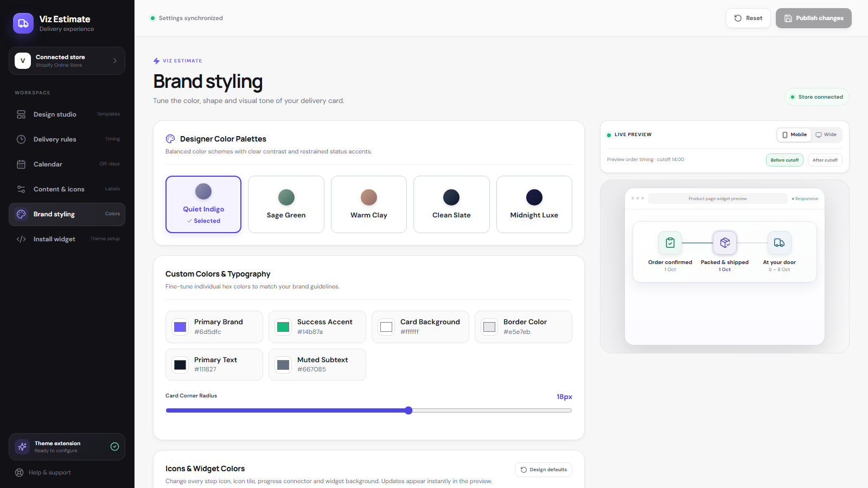Click the Calendar sidebar icon
This screenshot has height=488, width=868.
[21, 164]
